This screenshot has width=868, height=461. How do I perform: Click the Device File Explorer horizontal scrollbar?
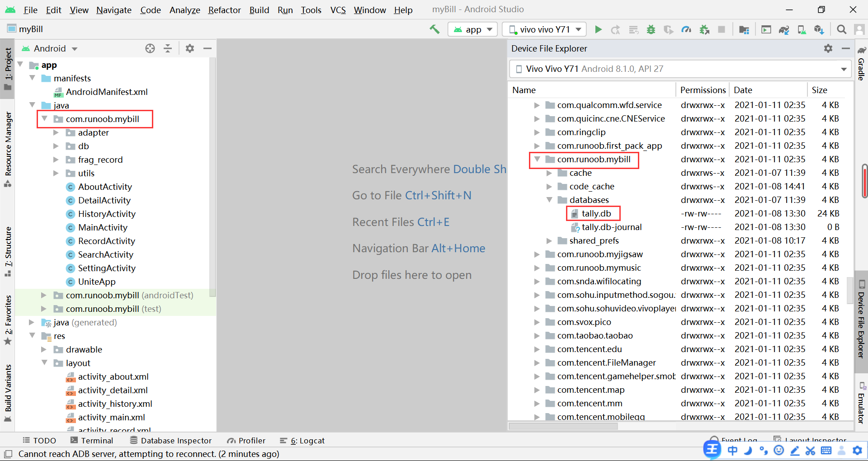(564, 426)
